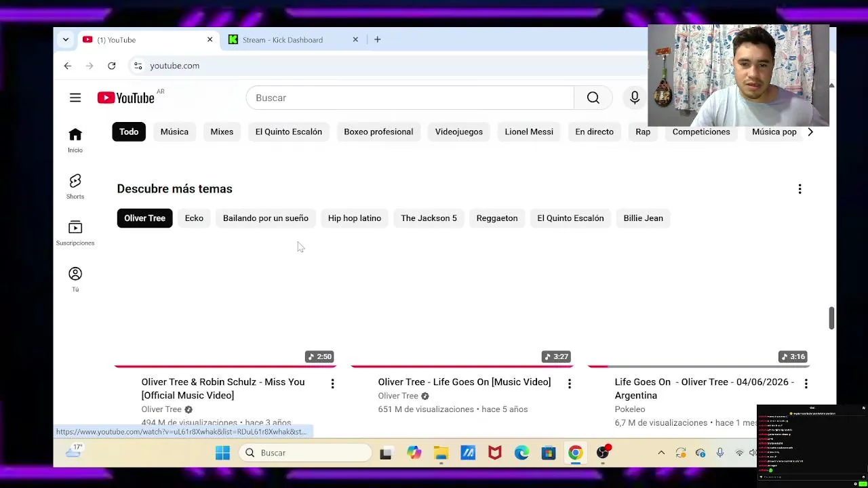
Task: Select the Reggaeton topic chip
Action: click(x=497, y=218)
